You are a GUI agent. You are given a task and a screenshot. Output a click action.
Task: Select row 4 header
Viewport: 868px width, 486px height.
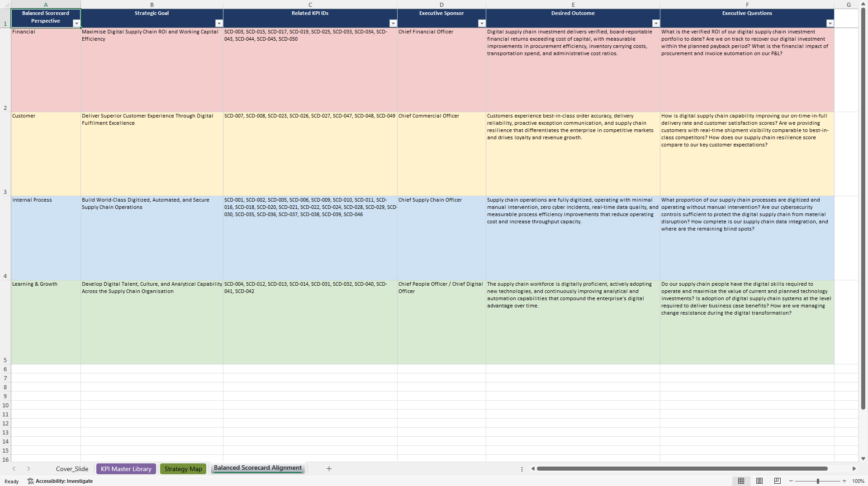(x=5, y=238)
